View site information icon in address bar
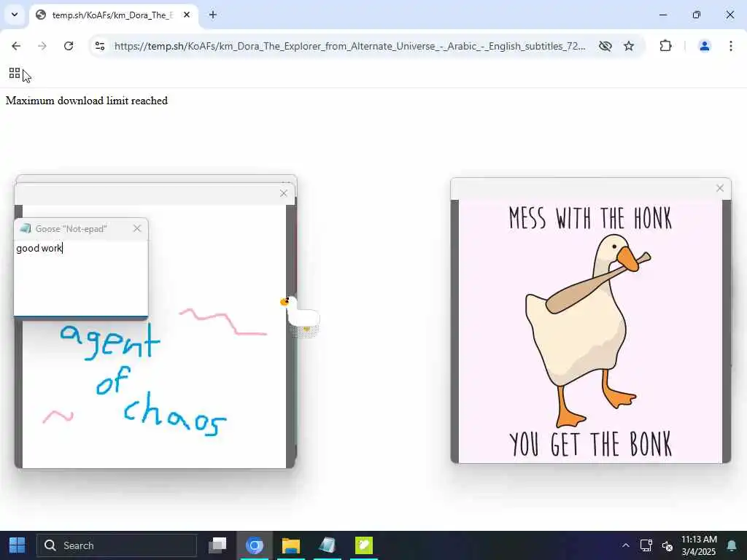The image size is (747, 560). pyautogui.click(x=99, y=46)
